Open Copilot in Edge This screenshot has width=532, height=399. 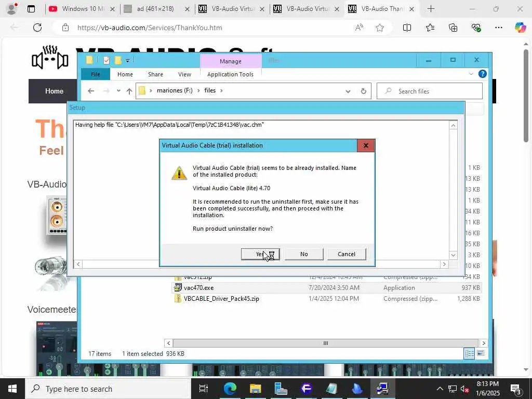click(520, 28)
